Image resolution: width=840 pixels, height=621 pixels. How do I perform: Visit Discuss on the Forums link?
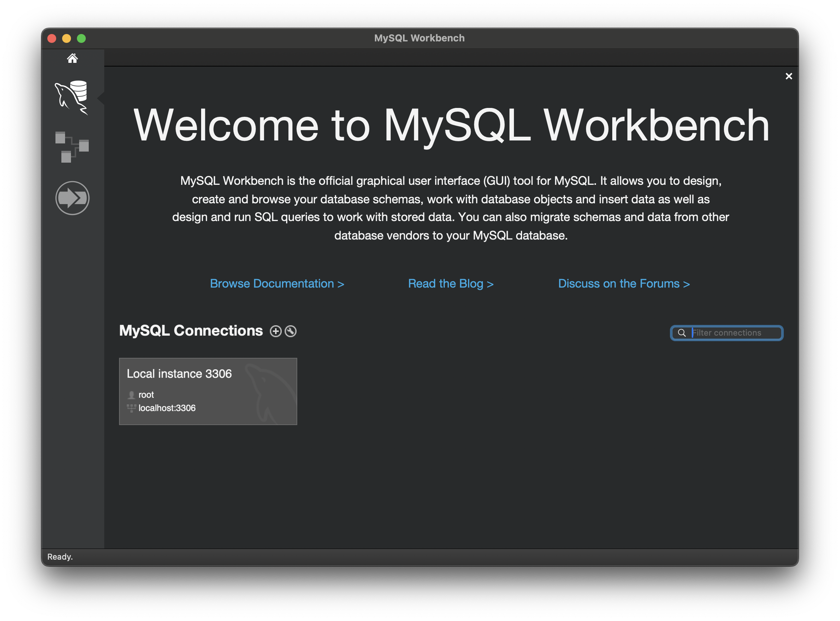pos(624,284)
